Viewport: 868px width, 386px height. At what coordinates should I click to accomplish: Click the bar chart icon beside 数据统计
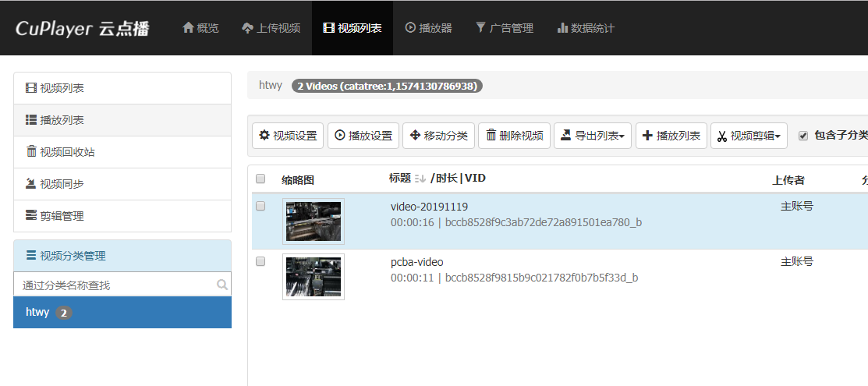(x=562, y=28)
